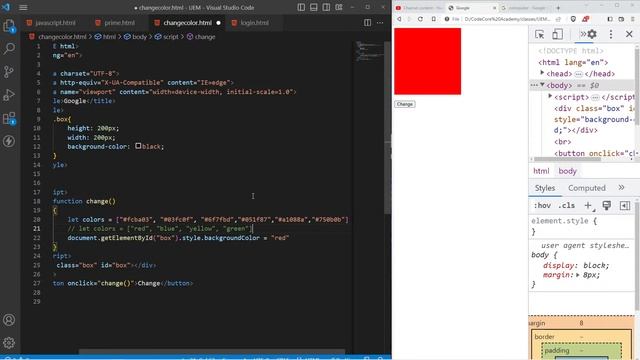Click the body breadcrumb in DevTools
This screenshot has height=360, width=640.
(x=567, y=171)
